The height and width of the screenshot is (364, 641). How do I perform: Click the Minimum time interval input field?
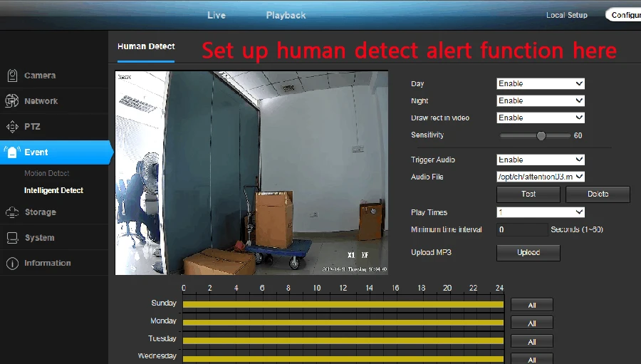pyautogui.click(x=522, y=230)
